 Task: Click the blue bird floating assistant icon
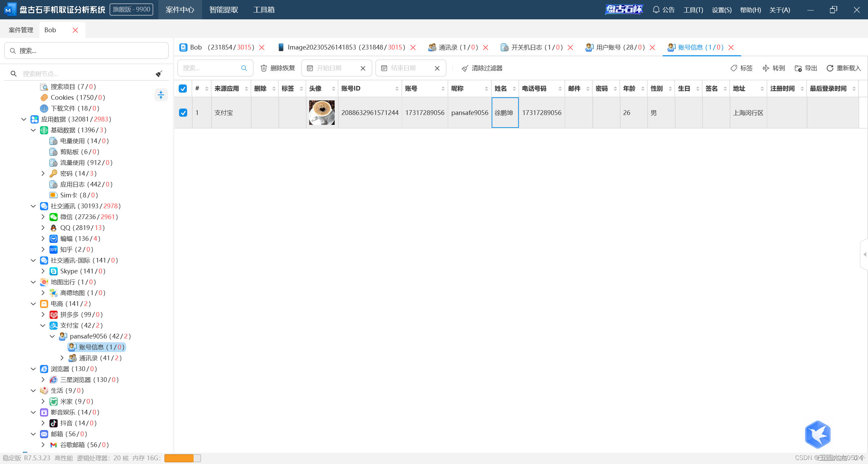point(817,434)
